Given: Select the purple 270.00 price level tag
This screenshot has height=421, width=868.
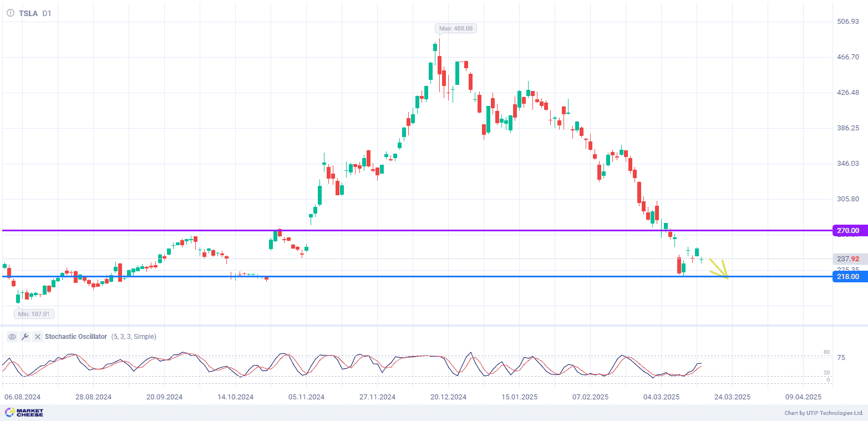Looking at the screenshot, I should pos(849,231).
